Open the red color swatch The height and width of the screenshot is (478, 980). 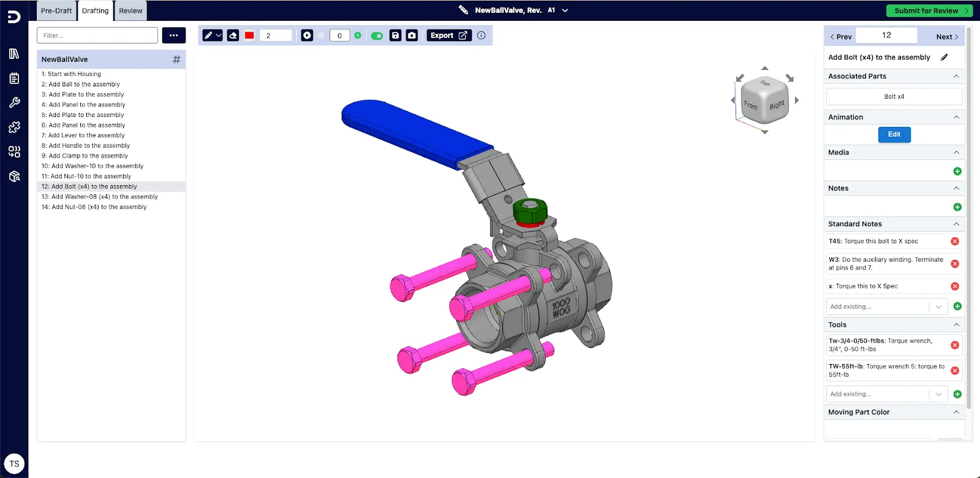249,36
